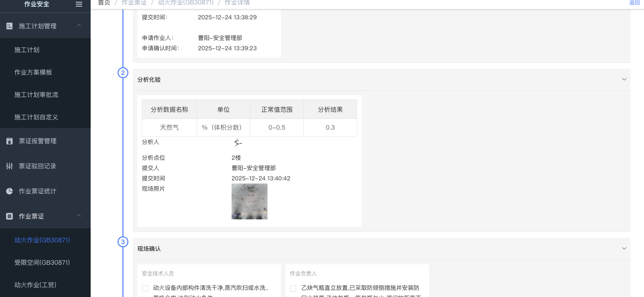The width and height of the screenshot is (644, 297).
Task: Click the 票证报警管理 alarm icon
Action: pos(9,141)
